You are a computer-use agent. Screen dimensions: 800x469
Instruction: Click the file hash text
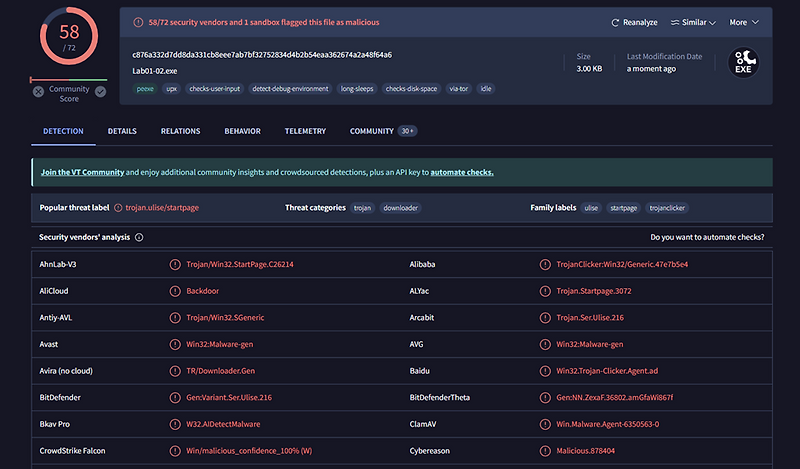262,55
